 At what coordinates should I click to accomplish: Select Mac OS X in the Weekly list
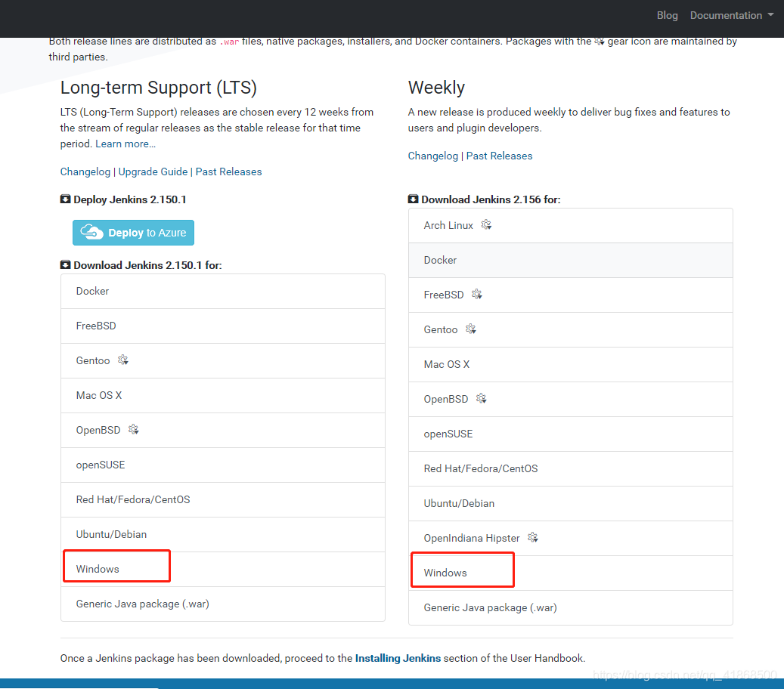point(571,365)
